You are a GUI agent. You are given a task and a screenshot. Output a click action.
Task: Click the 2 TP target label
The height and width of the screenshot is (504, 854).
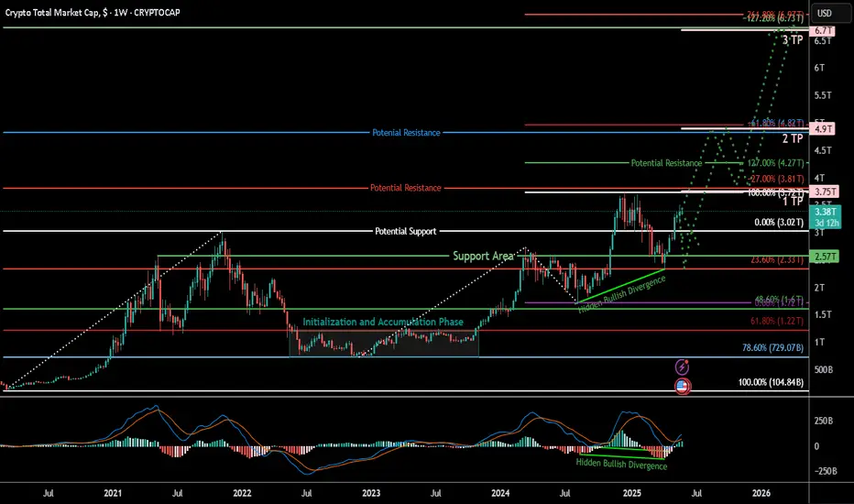point(793,138)
